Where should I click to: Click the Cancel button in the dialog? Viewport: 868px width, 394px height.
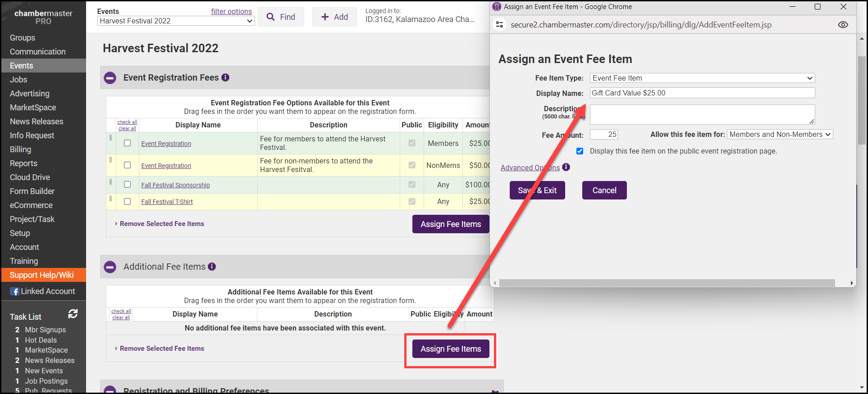pos(604,190)
